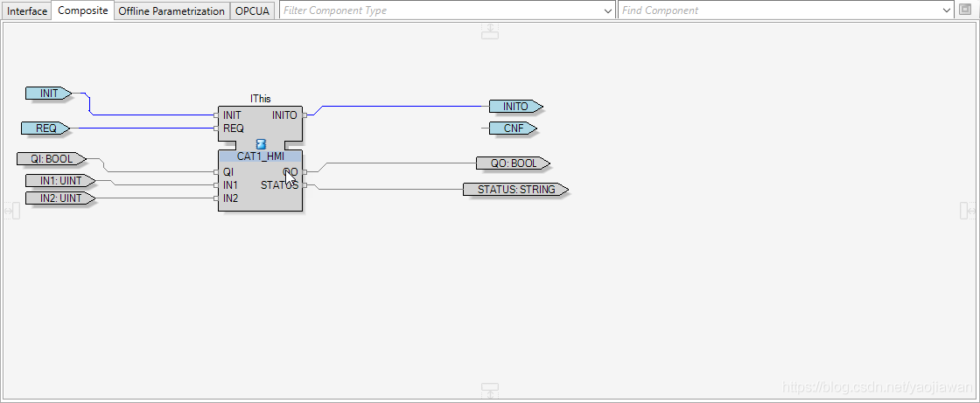Click the top canvas expand handle icon

[x=490, y=31]
